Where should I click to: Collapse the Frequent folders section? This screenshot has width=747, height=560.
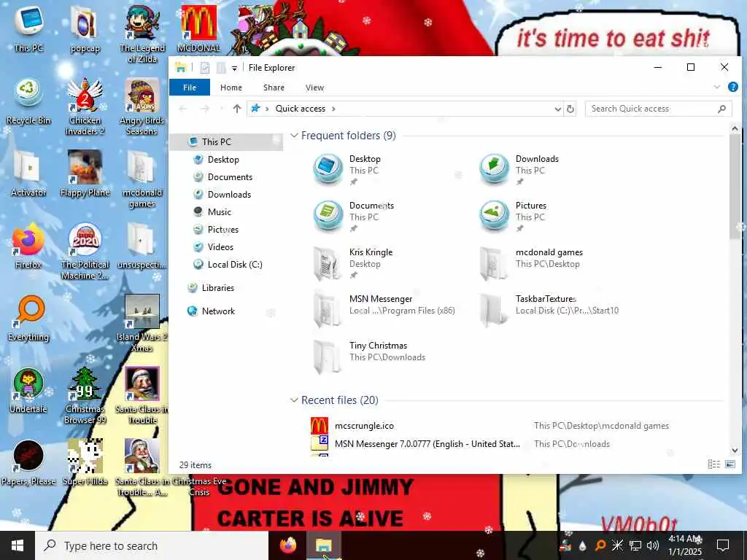(x=295, y=136)
